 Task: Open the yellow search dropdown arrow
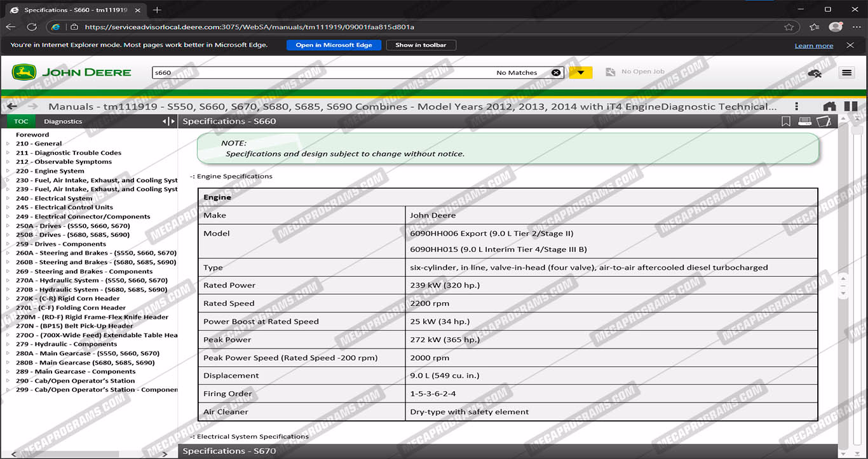(580, 73)
